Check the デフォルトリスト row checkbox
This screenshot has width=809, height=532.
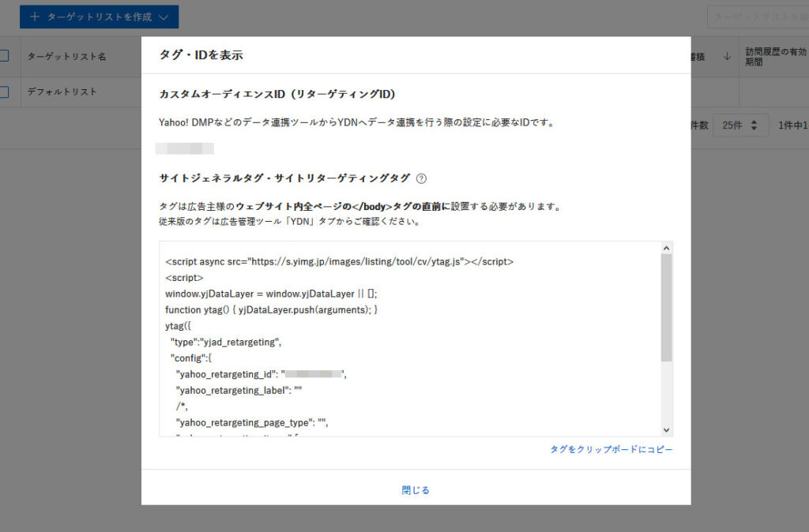(3, 92)
